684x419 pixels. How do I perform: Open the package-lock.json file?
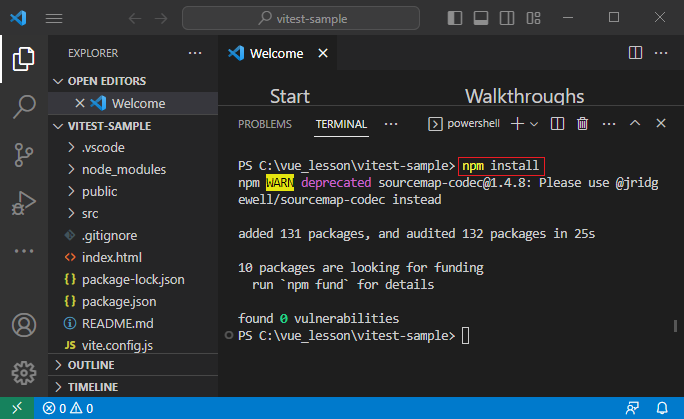click(133, 279)
